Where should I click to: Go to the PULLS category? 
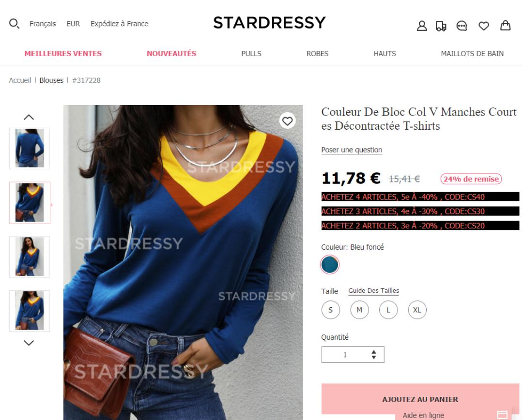tap(251, 53)
